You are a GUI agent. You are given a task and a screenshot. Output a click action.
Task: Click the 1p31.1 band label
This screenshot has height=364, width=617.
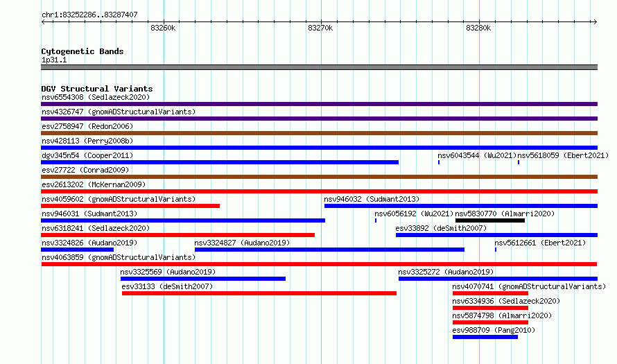[x=54, y=60]
